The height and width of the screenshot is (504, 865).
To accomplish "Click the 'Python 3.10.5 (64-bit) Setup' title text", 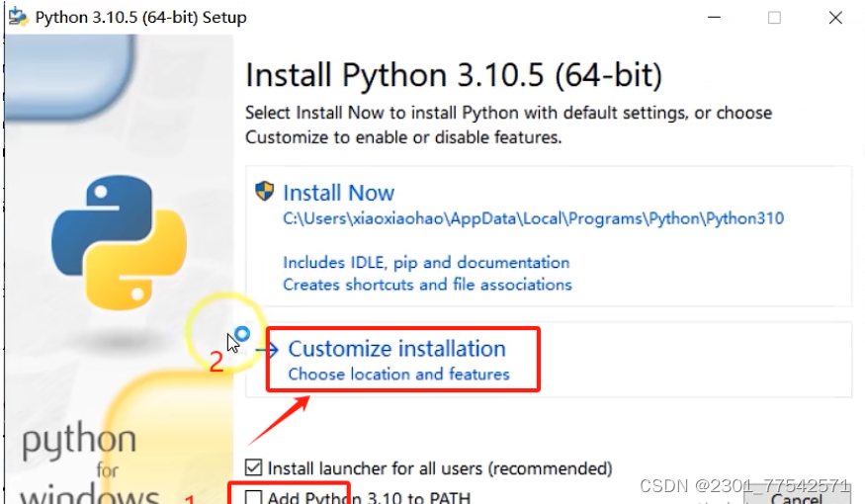I will (141, 18).
